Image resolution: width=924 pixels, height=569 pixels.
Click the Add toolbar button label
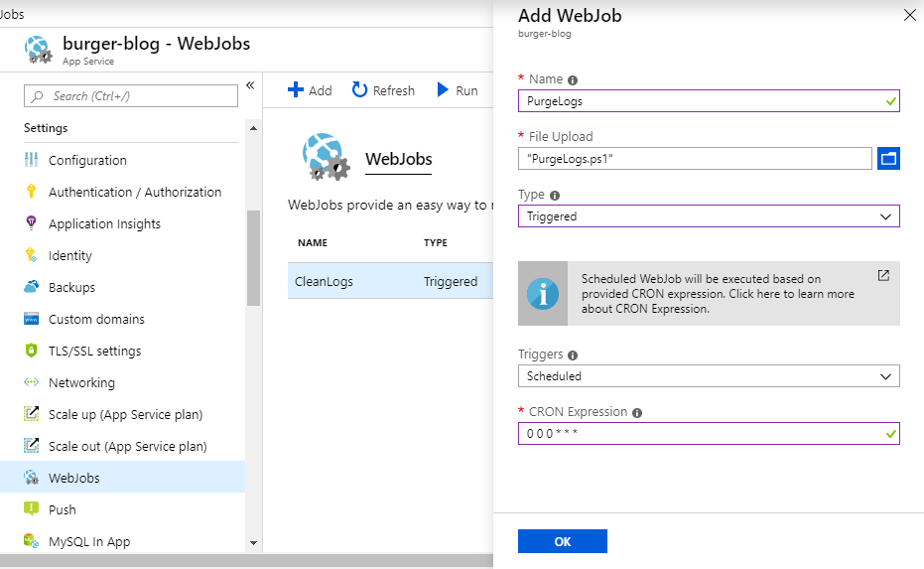click(x=320, y=90)
